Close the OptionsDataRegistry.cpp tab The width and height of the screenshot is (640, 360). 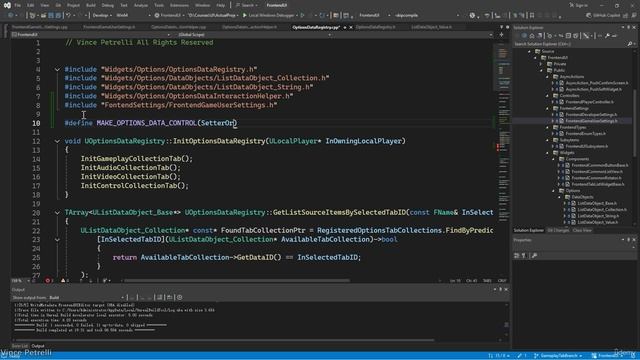click(x=351, y=27)
